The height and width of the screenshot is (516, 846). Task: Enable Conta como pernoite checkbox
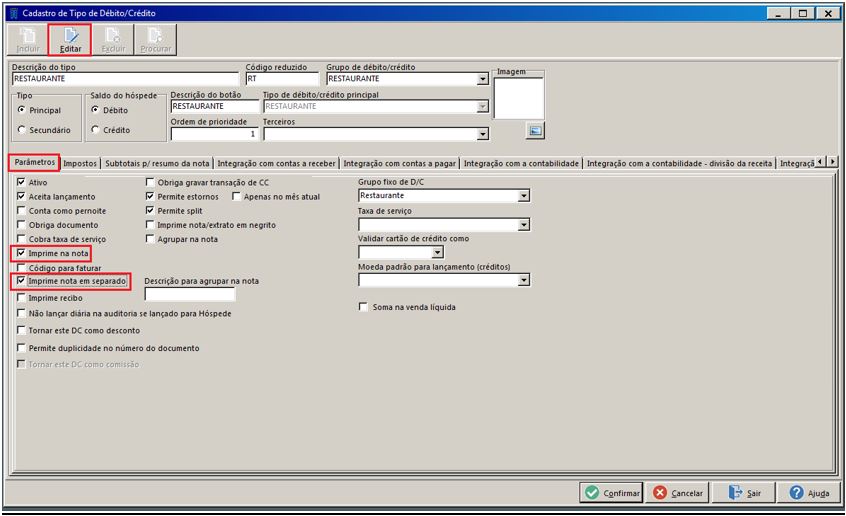pos(21,210)
